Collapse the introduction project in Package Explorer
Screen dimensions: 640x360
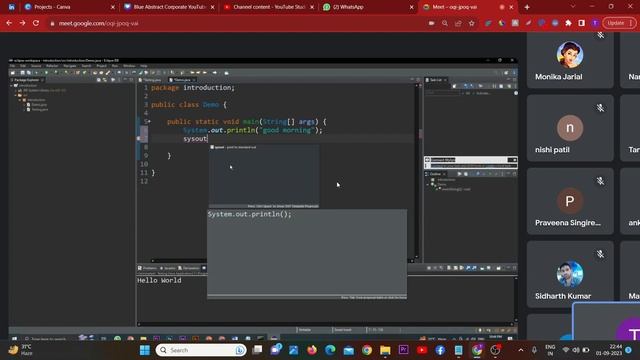[x=12, y=86]
